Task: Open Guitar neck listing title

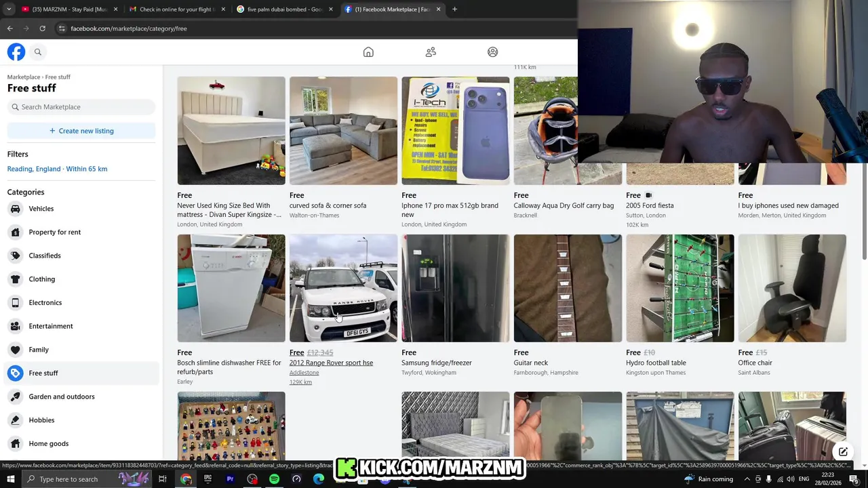Action: [x=531, y=363]
